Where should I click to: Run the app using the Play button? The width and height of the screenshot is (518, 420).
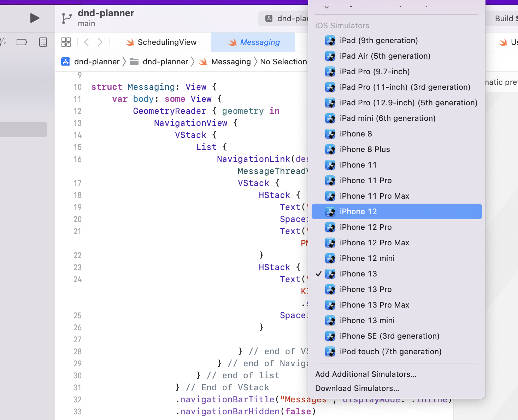coord(34,18)
